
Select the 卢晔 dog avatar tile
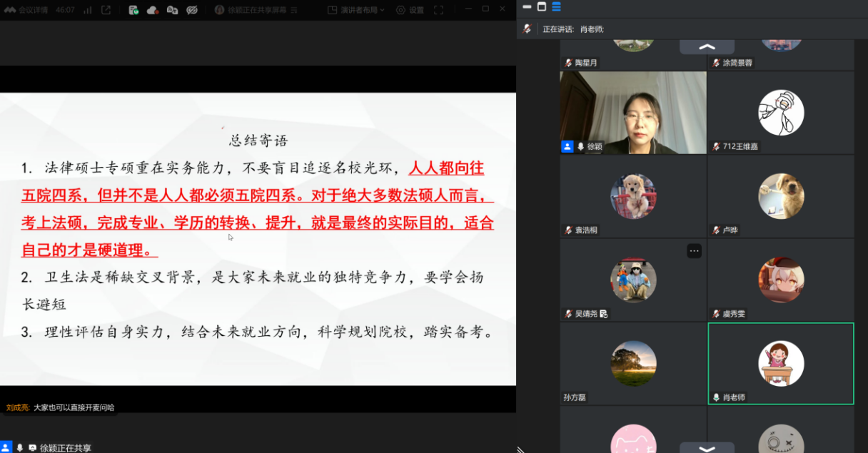point(781,196)
